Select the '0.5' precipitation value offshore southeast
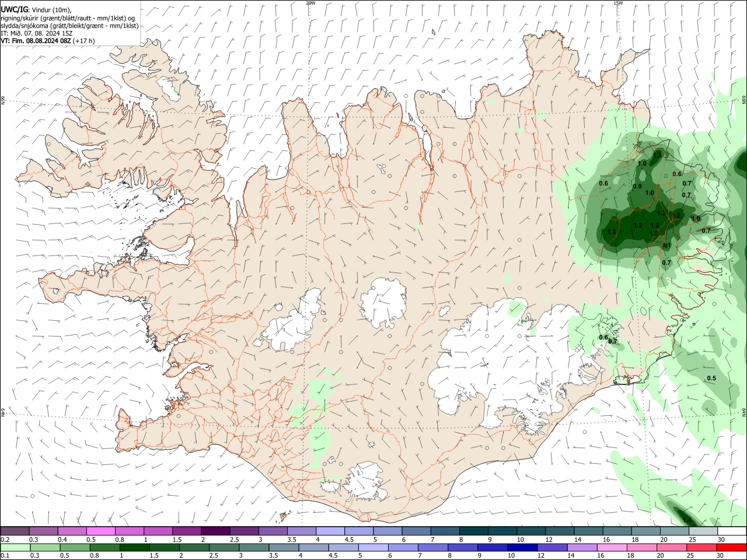 pos(711,379)
